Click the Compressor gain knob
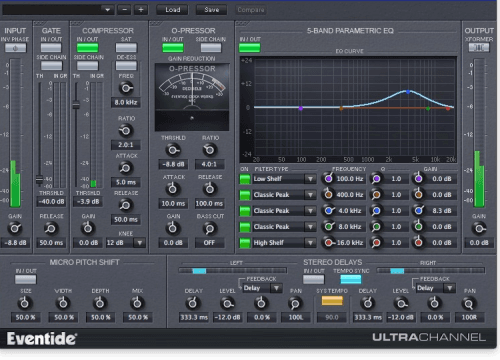The height and width of the screenshot is (360, 500). (88, 229)
